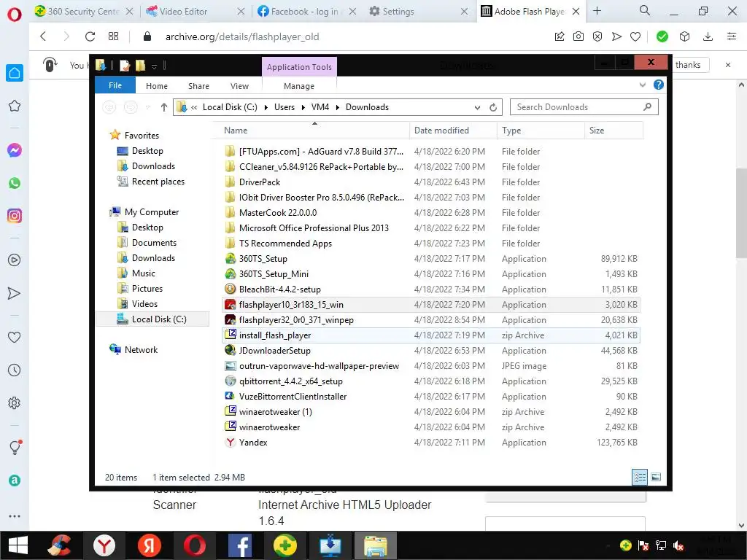
Task: Click the browser page vertical scrollbar
Action: (x=741, y=214)
